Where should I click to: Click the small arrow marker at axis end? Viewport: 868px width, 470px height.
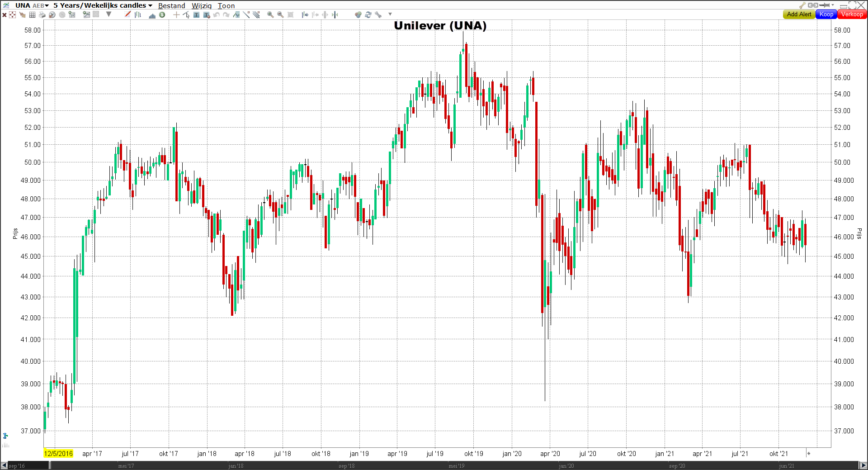pos(808,453)
